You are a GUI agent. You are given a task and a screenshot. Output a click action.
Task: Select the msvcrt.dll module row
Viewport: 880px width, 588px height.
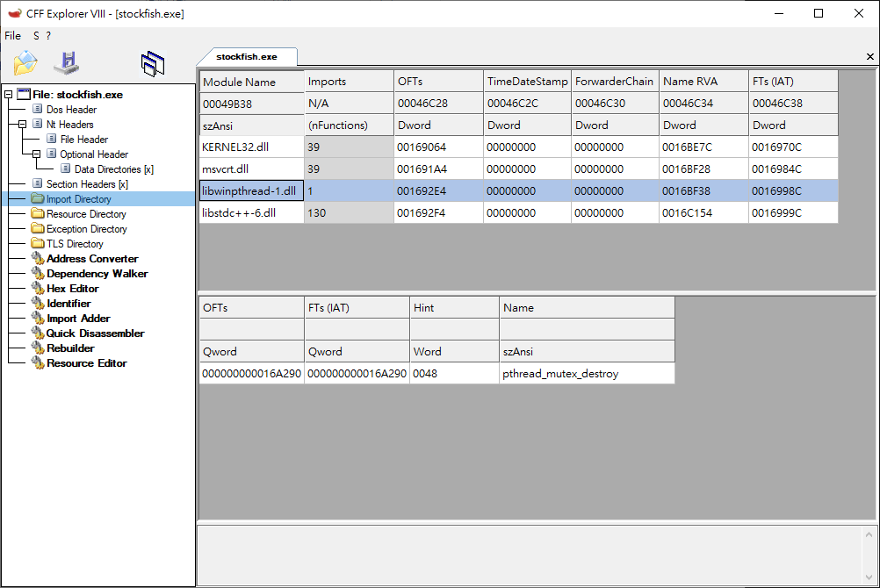tap(518, 169)
